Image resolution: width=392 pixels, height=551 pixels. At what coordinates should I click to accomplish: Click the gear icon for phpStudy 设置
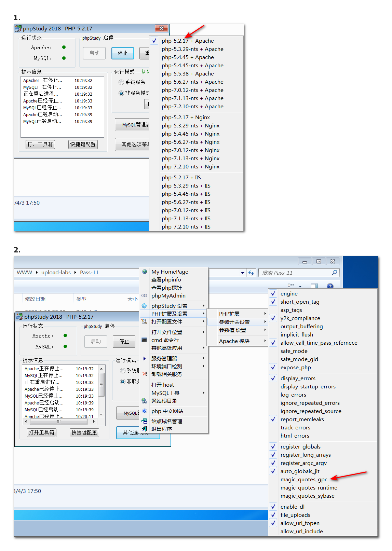[x=145, y=306]
